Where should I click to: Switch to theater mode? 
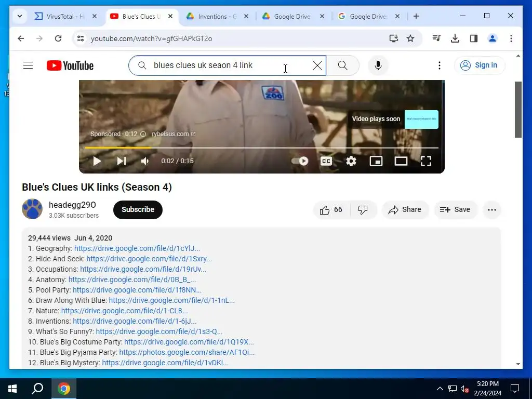click(401, 161)
